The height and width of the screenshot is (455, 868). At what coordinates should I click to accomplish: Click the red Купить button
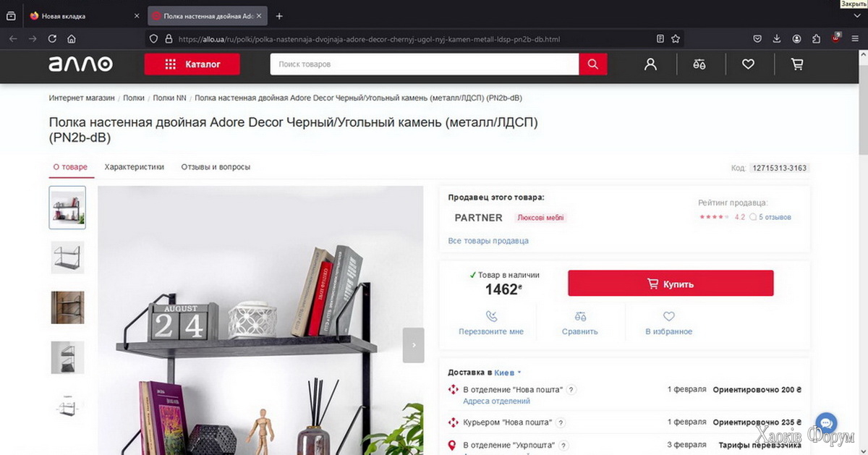[x=671, y=284]
